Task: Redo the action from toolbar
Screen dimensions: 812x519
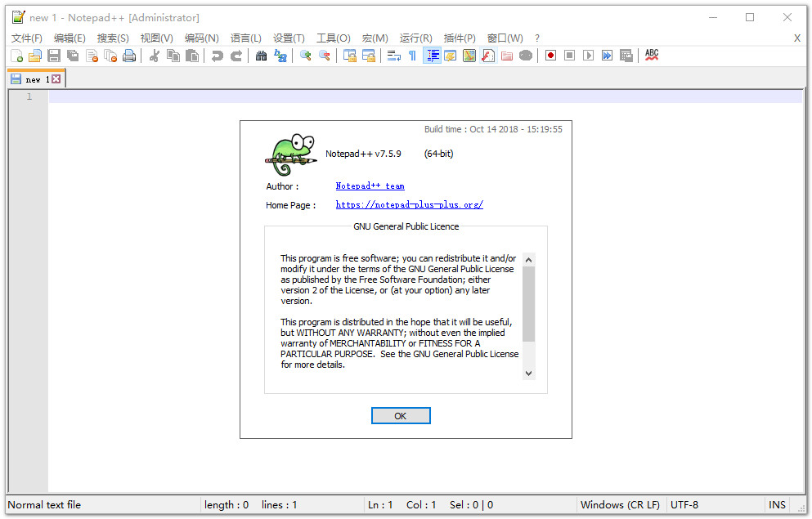Action: point(236,56)
